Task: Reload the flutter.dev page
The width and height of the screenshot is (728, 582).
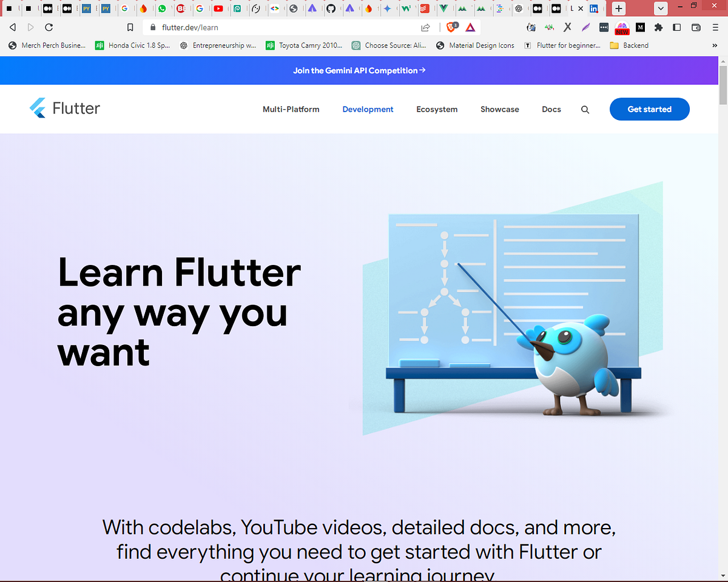Action: click(49, 27)
